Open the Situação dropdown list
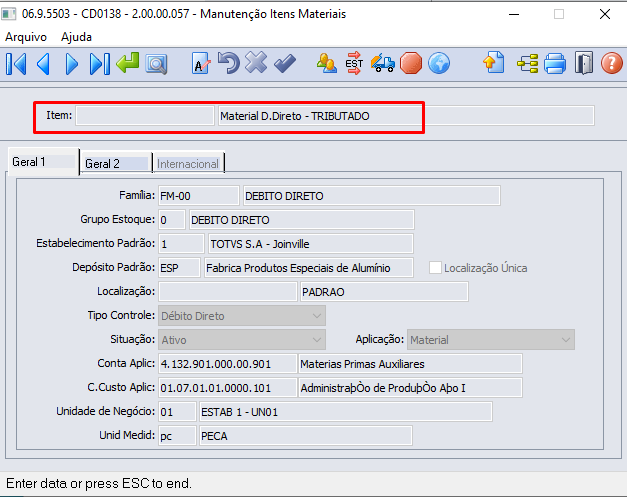This screenshot has height=497, width=627. 317,340
